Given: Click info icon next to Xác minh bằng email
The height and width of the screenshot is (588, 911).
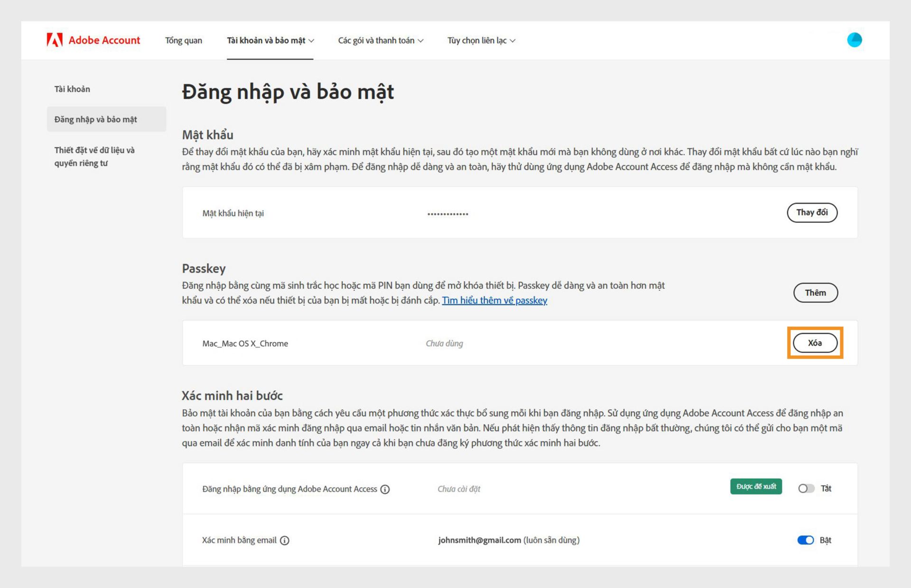Looking at the screenshot, I should pos(285,541).
